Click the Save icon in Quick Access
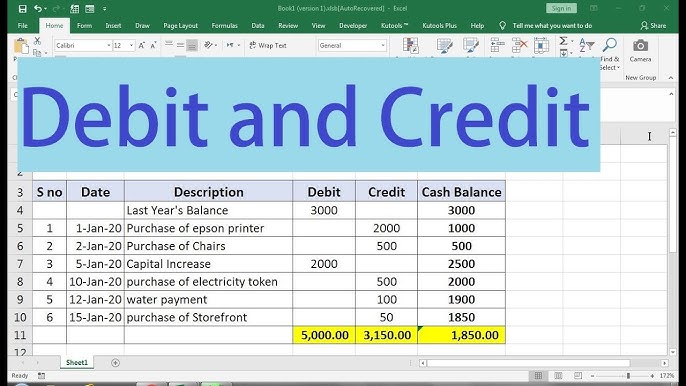 pos(22,8)
